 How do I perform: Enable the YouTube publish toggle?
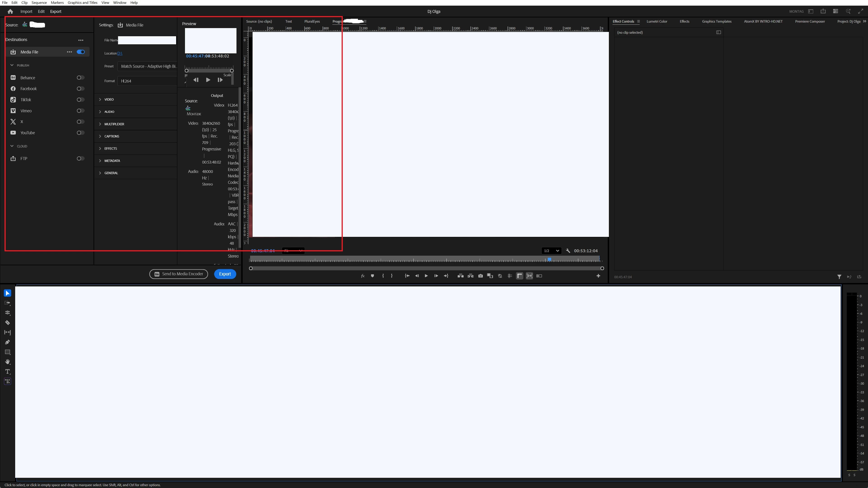pos(80,133)
